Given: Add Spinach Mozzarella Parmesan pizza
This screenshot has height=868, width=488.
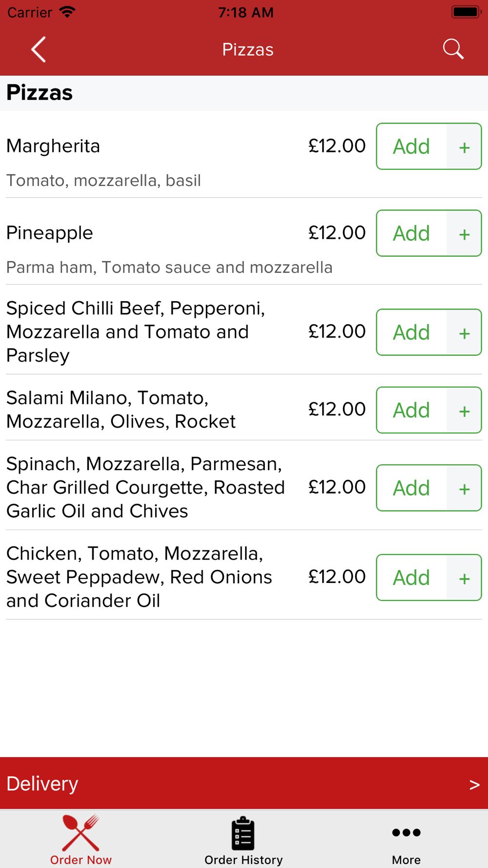Looking at the screenshot, I should coord(411,488).
